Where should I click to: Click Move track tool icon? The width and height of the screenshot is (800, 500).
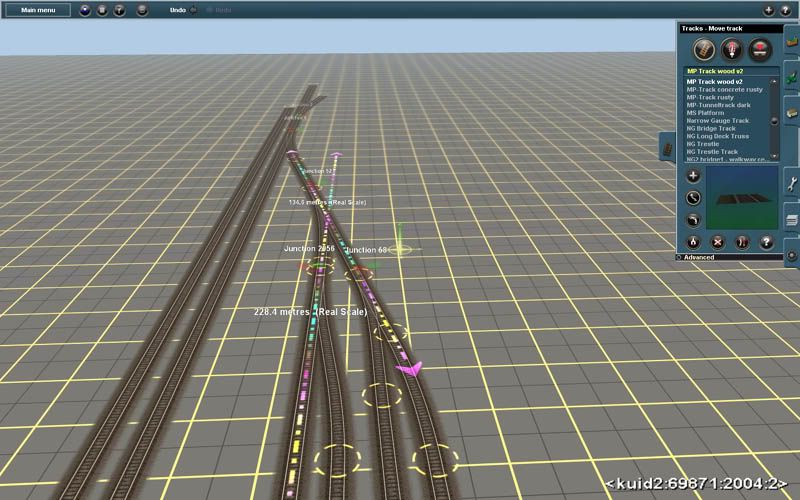click(x=693, y=197)
